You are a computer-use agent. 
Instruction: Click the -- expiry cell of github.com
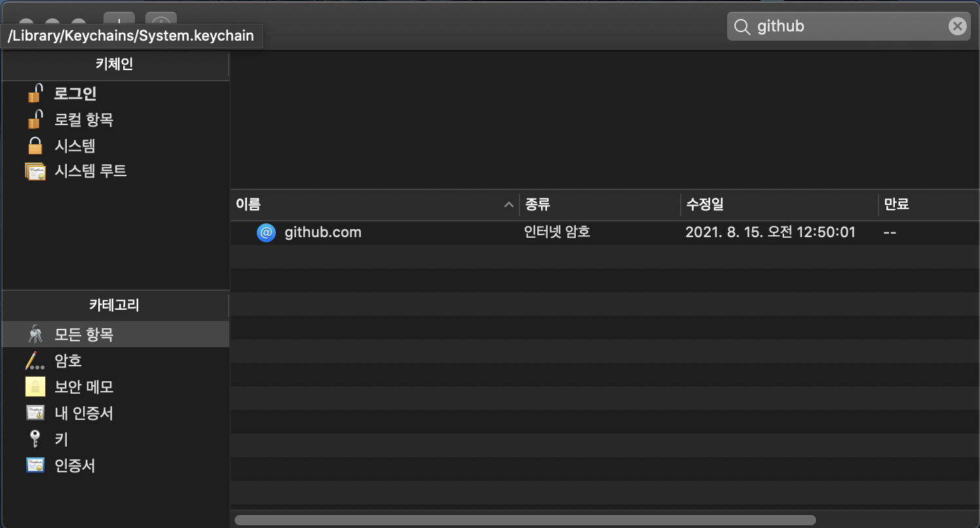890,232
